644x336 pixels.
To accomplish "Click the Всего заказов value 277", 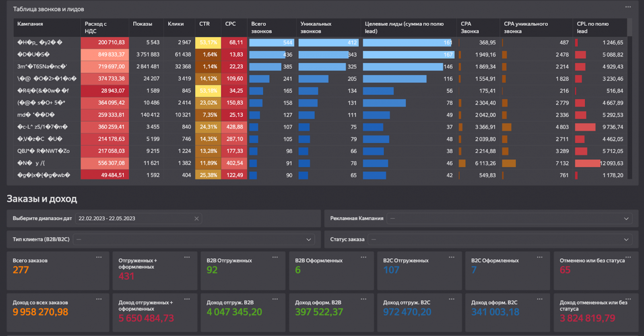I will [x=21, y=270].
